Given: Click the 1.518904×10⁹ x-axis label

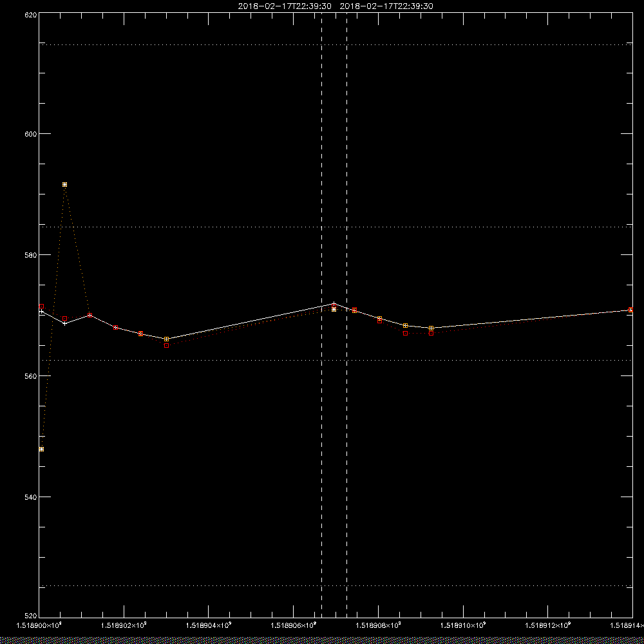Looking at the screenshot, I should 209,625.
